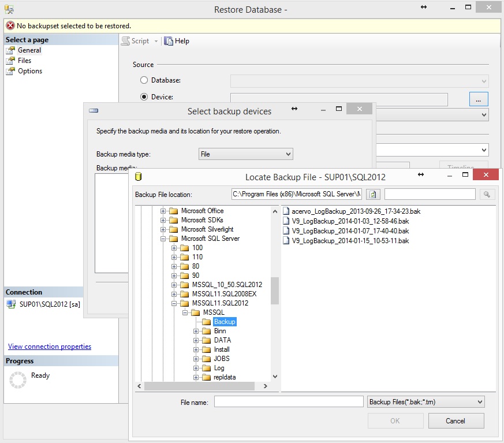Screen dimensions: 504x443
Task: Click the refresh icon next to backup file location
Action: click(373, 194)
